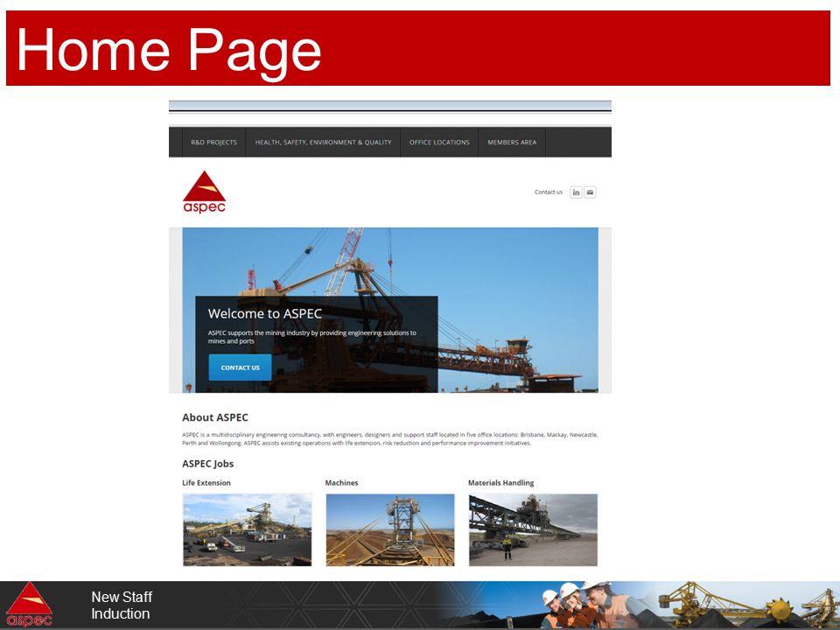Click the ASPEC triangle logo in site header
Image resolution: width=840 pixels, height=630 pixels.
(204, 192)
